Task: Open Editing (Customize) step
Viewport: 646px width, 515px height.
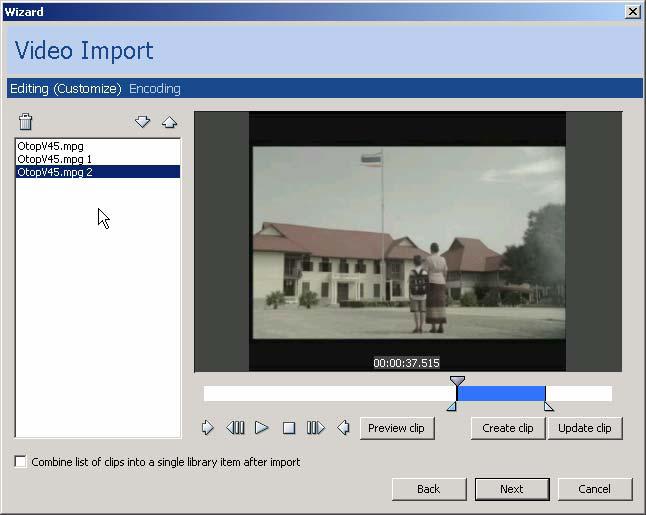Action: pos(65,89)
